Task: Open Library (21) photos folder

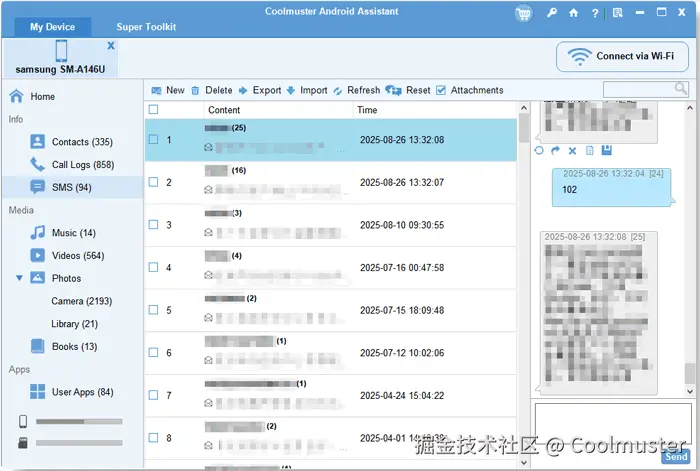Action: (x=75, y=324)
